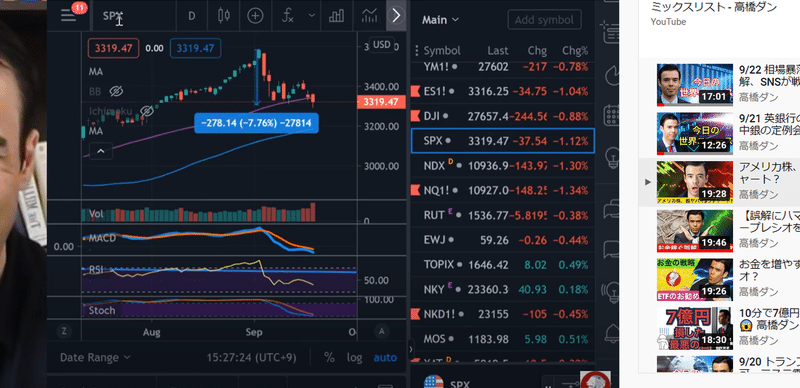The width and height of the screenshot is (800, 388).
Task: Click the Add symbol button
Action: pyautogui.click(x=544, y=20)
